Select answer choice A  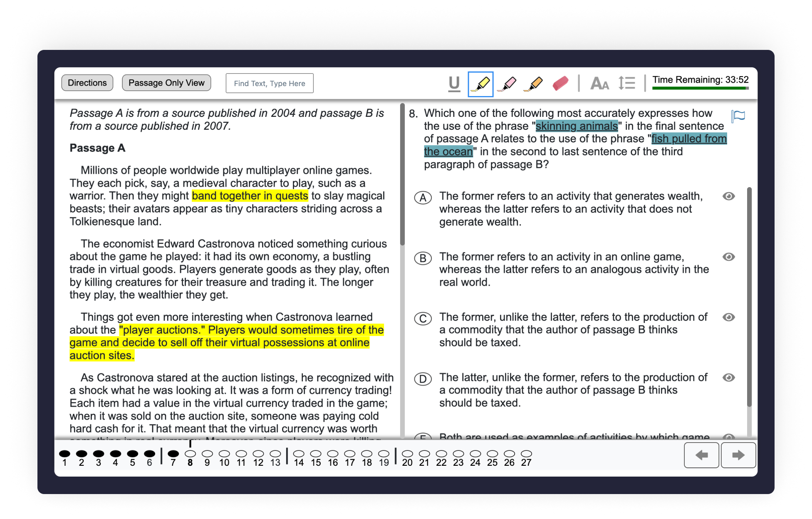click(423, 198)
